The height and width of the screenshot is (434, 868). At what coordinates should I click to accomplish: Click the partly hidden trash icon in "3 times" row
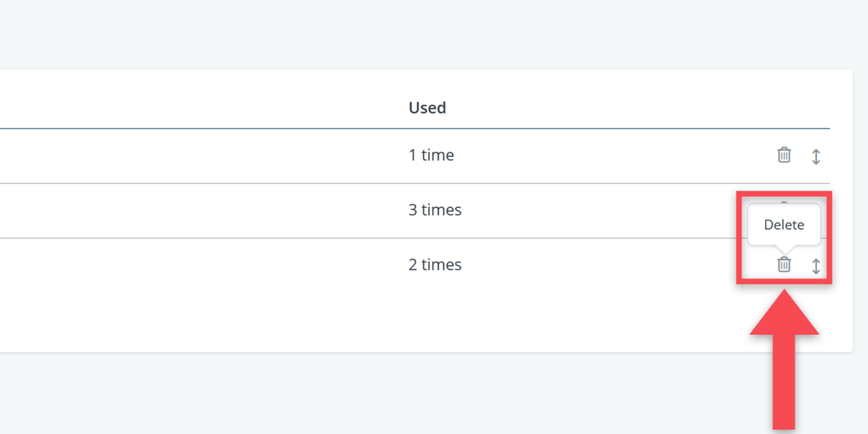point(784,203)
